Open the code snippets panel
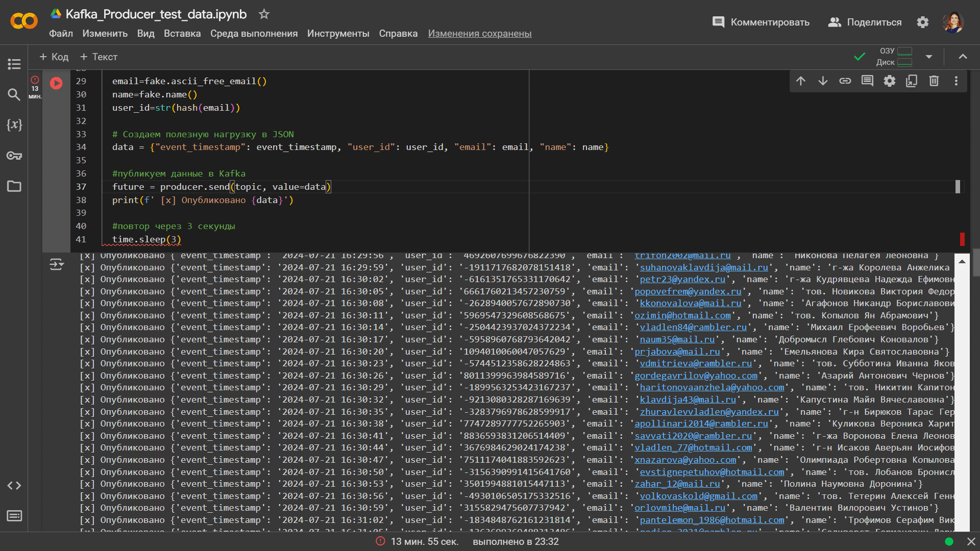Screen dimensions: 980x551 pyautogui.click(x=14, y=485)
